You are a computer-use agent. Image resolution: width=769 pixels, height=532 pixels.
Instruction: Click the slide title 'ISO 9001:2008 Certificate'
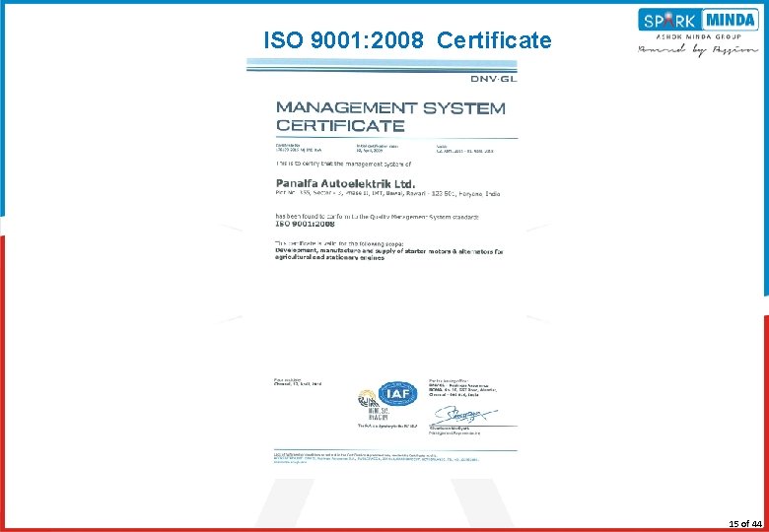(407, 40)
